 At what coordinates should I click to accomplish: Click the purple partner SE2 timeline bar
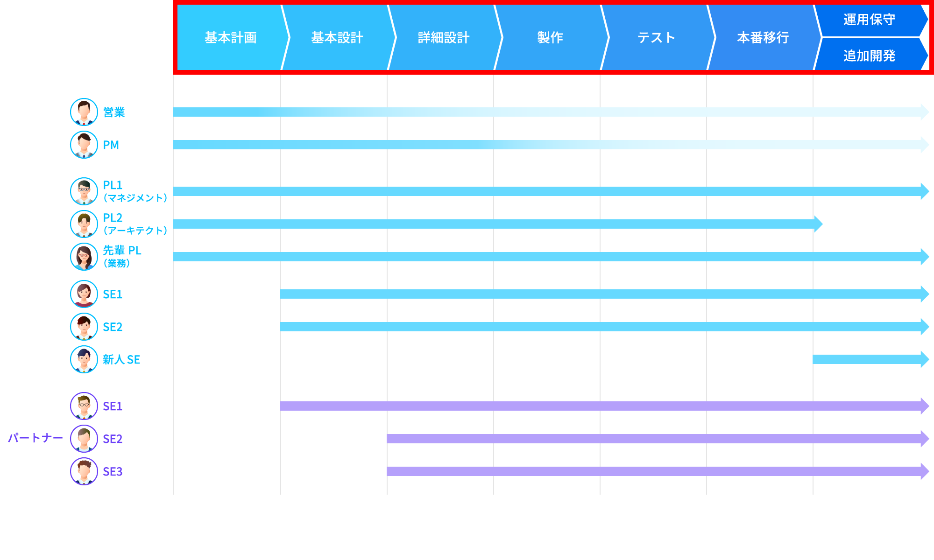point(658,439)
